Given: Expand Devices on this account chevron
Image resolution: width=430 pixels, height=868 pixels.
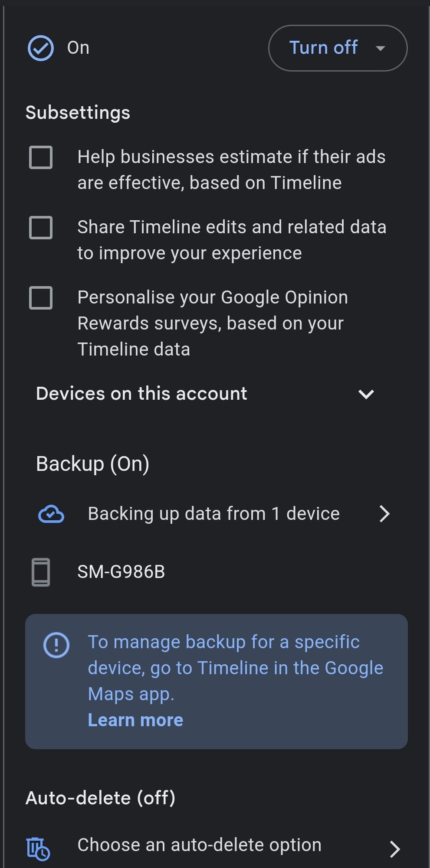Looking at the screenshot, I should coord(366,394).
